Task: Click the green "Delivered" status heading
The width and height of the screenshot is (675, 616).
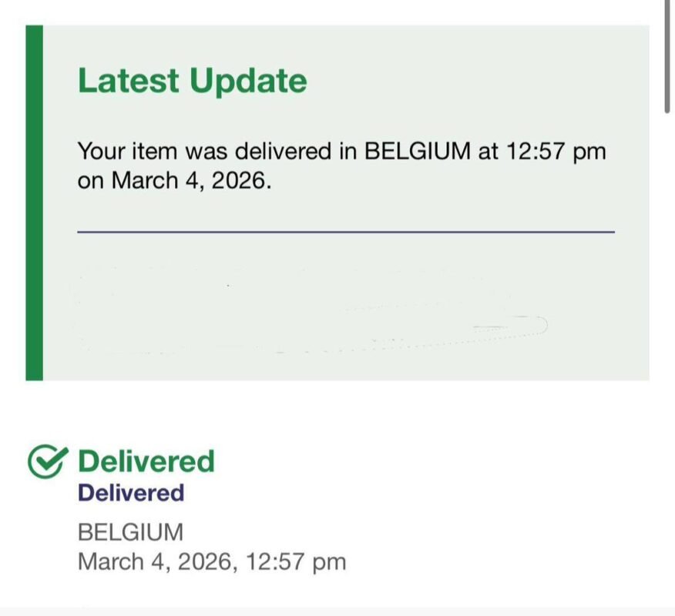Action: pyautogui.click(x=146, y=461)
